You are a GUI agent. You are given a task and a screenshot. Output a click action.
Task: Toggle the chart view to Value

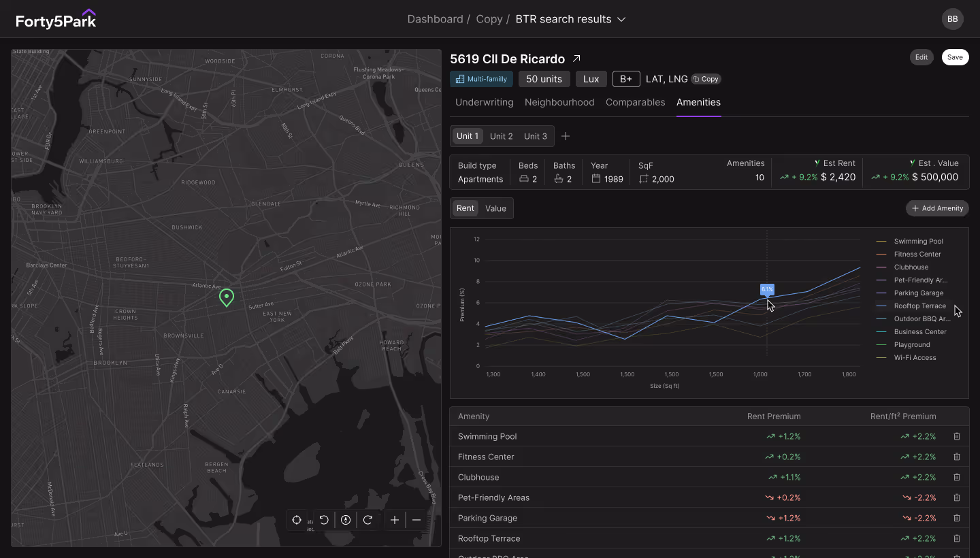(495, 208)
